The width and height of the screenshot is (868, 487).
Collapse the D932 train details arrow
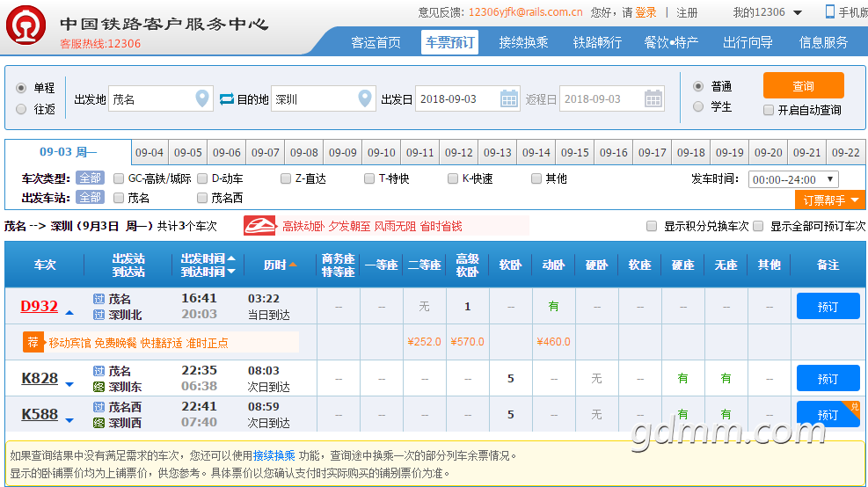pyautogui.click(x=69, y=313)
